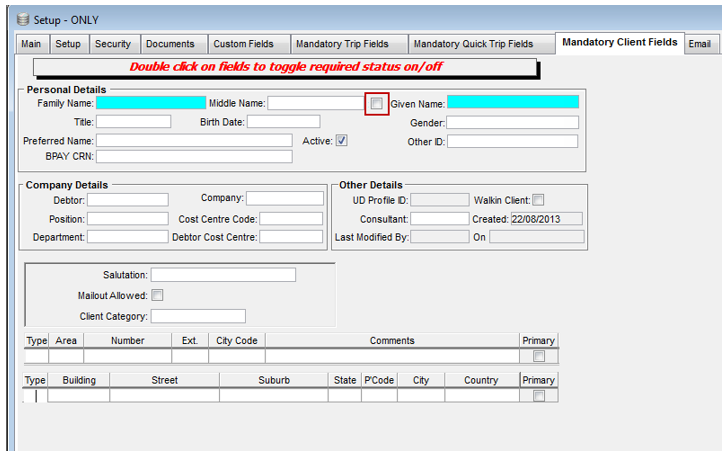Uncheck the Active checkbox
Viewport: 724px width, 459px height.
coord(341,140)
